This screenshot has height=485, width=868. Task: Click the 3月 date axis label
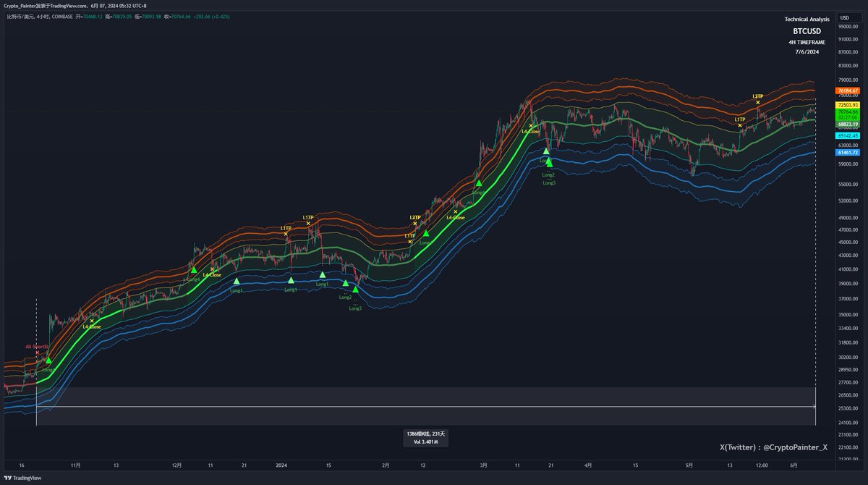483,465
